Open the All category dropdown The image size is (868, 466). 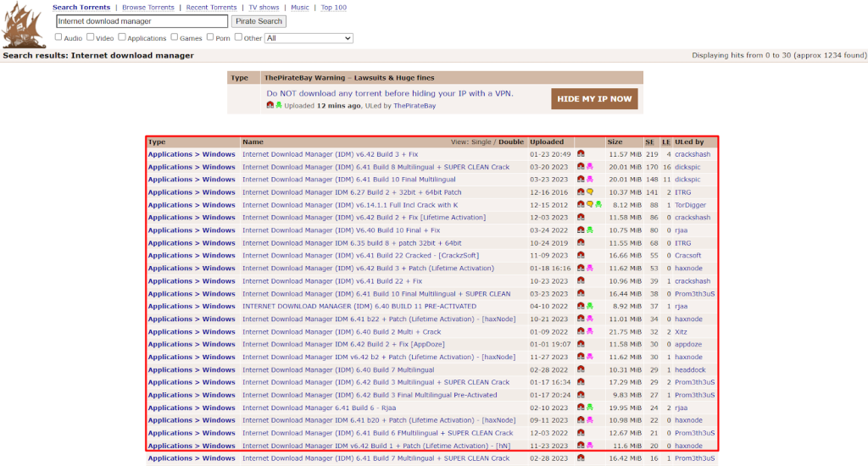pyautogui.click(x=309, y=38)
